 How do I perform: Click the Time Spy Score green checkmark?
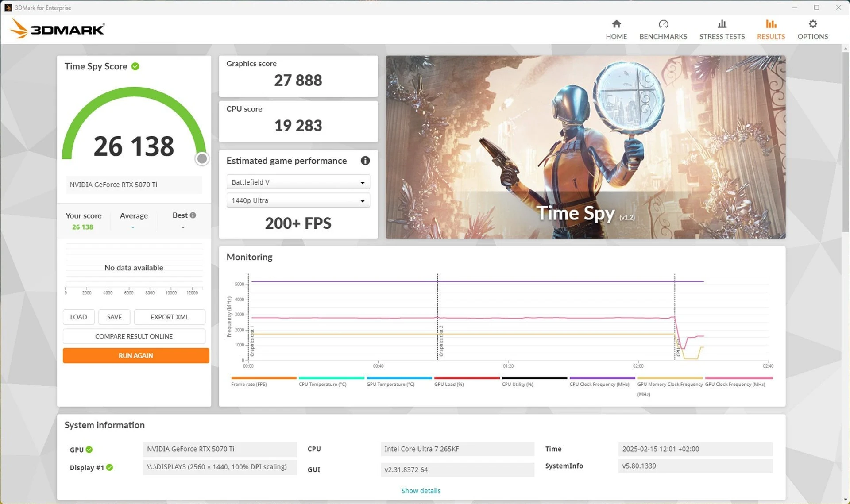coord(135,66)
